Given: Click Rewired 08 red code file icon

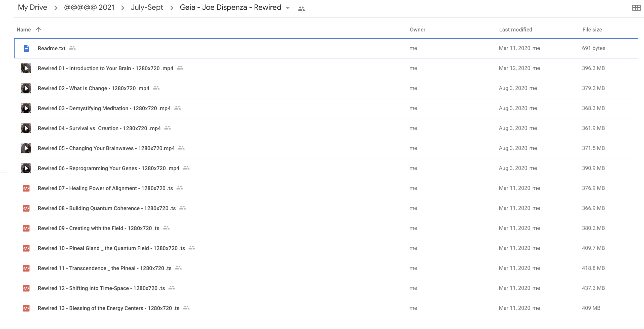Looking at the screenshot, I should pos(26,208).
